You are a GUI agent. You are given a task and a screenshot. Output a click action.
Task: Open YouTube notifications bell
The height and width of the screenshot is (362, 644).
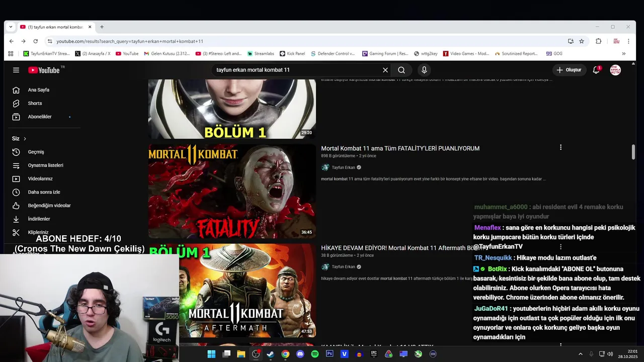pyautogui.click(x=596, y=70)
